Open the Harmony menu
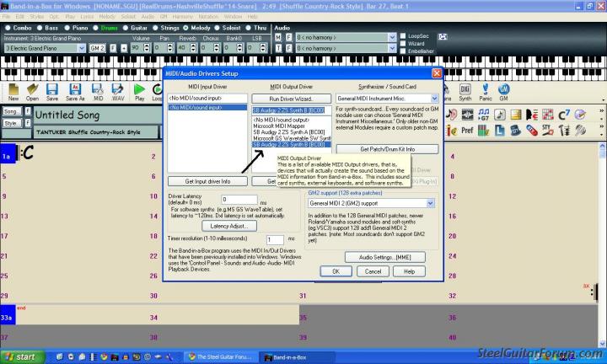The width and height of the screenshot is (607, 364). 182,17
